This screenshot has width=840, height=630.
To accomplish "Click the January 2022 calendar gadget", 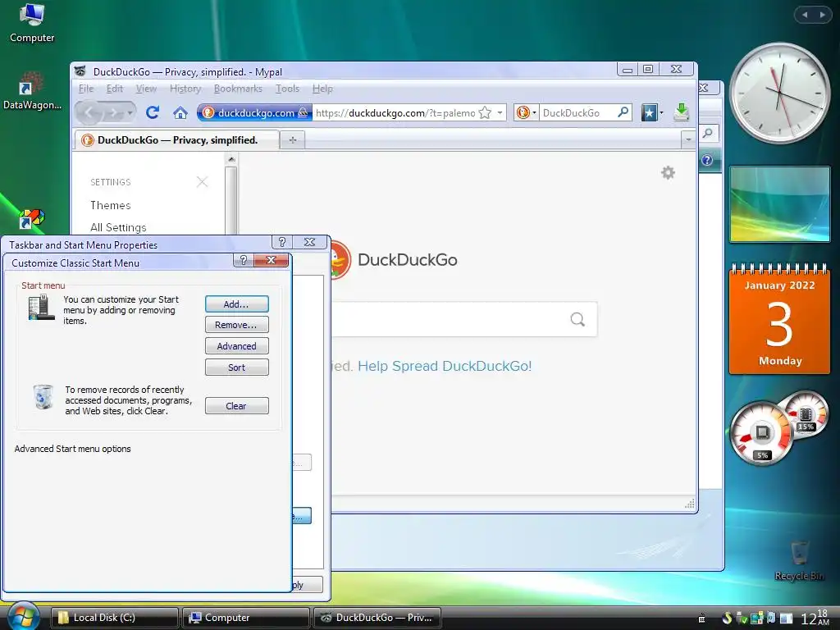I will pyautogui.click(x=779, y=319).
